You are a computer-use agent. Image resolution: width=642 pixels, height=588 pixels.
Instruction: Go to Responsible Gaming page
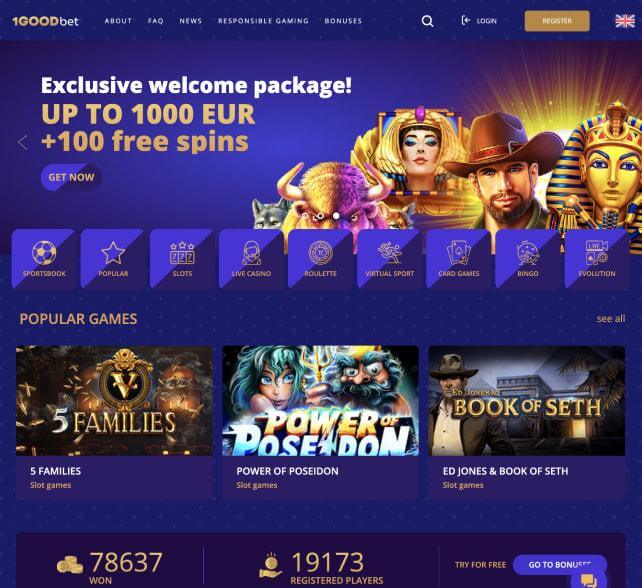263,21
